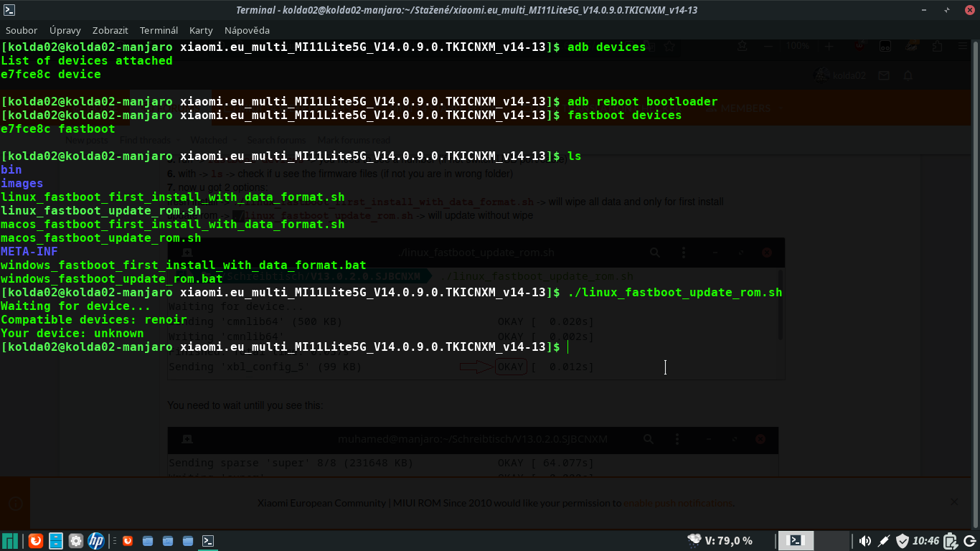
Task: Open the Zobrazit menu
Action: [x=110, y=30]
